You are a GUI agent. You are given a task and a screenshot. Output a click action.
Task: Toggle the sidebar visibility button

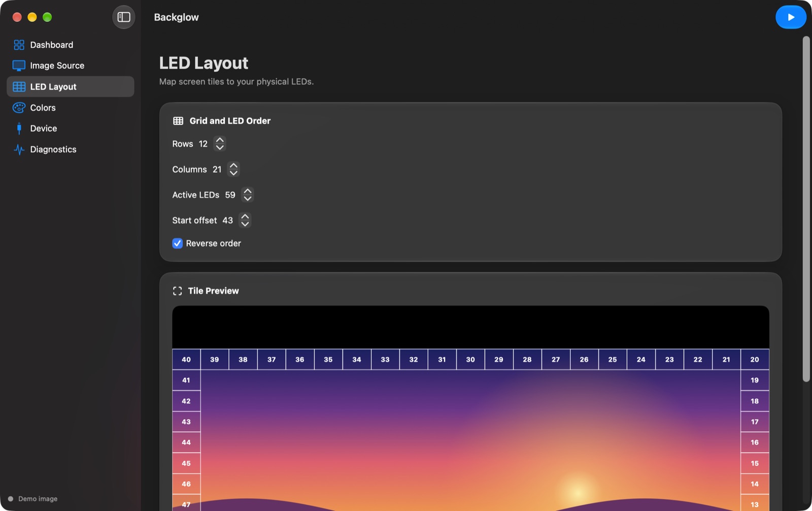(124, 17)
